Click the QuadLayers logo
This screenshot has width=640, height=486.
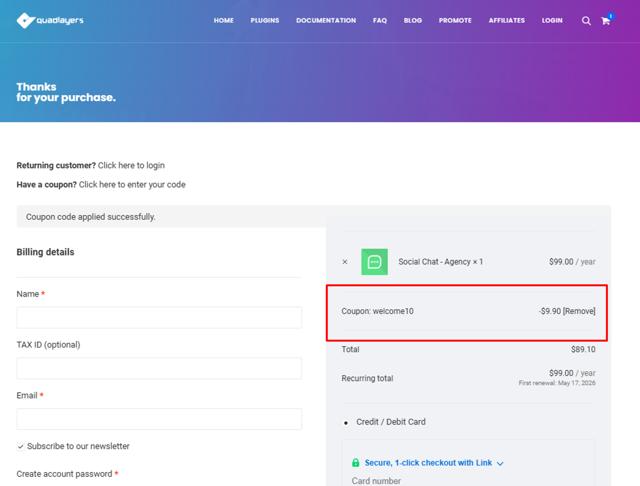click(x=50, y=20)
